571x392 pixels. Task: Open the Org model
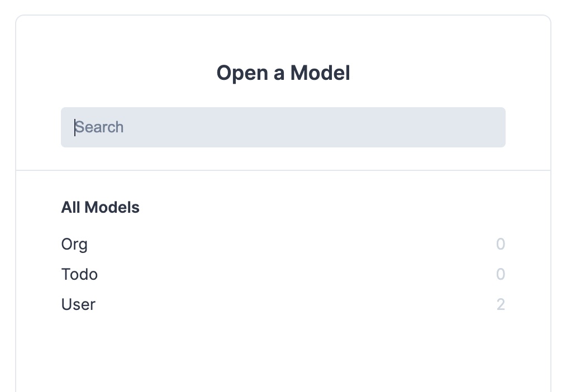tap(74, 245)
